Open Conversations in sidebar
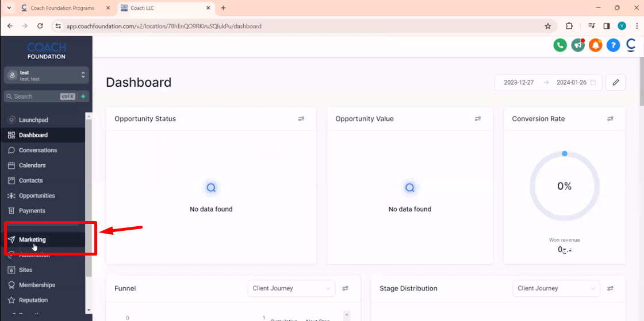644x321 pixels. 43,150
